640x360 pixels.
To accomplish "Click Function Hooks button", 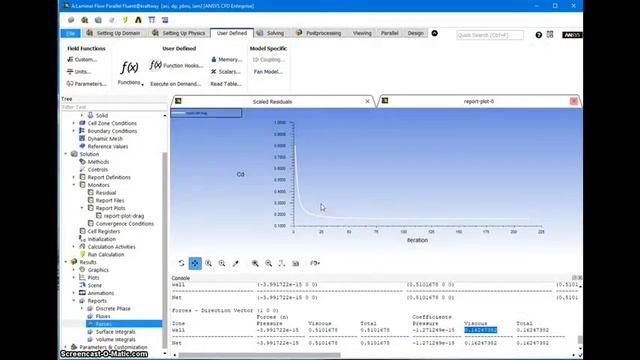I will (x=176, y=65).
